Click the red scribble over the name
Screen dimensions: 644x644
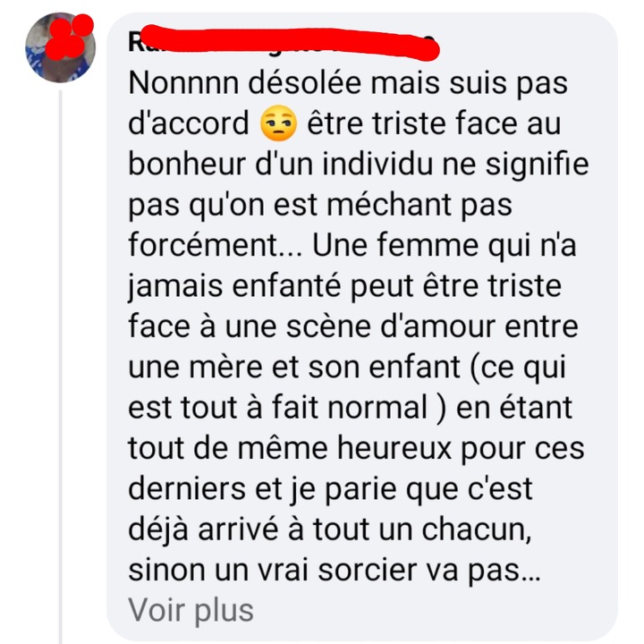pyautogui.click(x=290, y=43)
